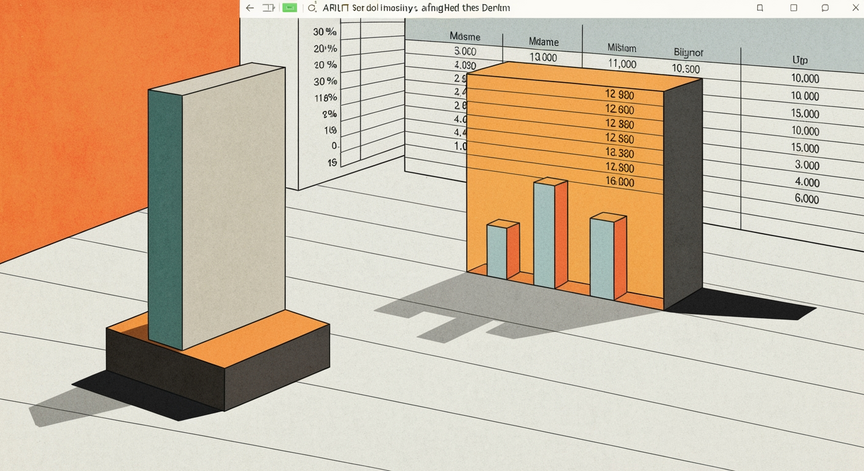
Task: Click the 3.000 value in the Utp column
Action: click(x=807, y=165)
